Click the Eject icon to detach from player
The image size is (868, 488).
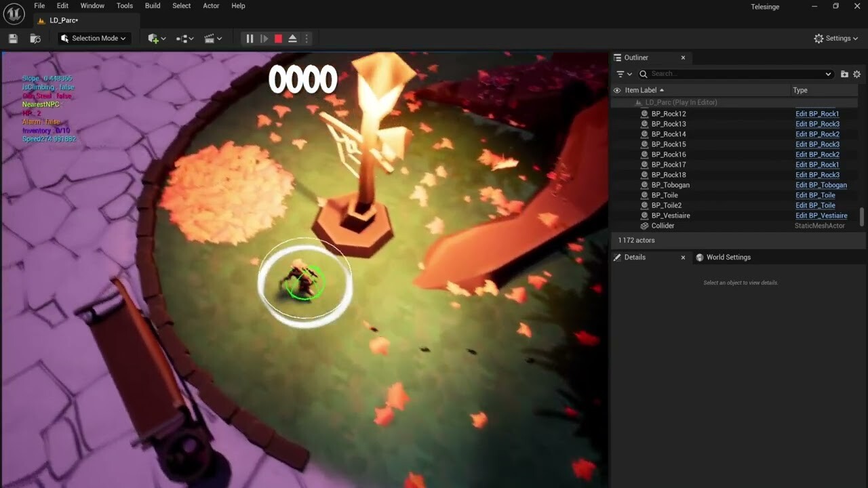click(x=292, y=39)
